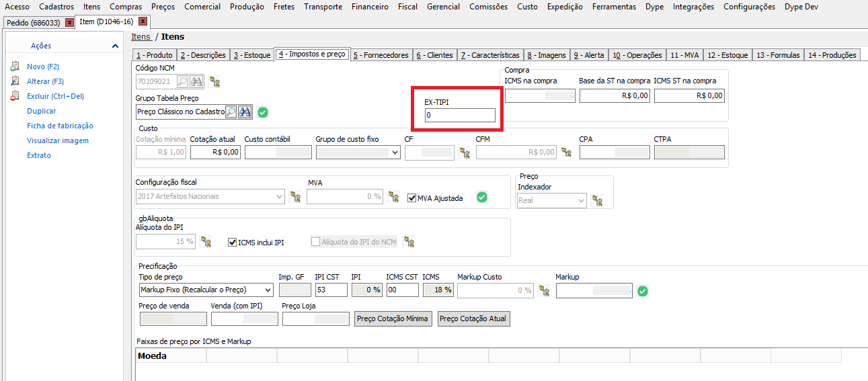Click the binoculars icon beside Código NCM
868x381 pixels.
[196, 81]
